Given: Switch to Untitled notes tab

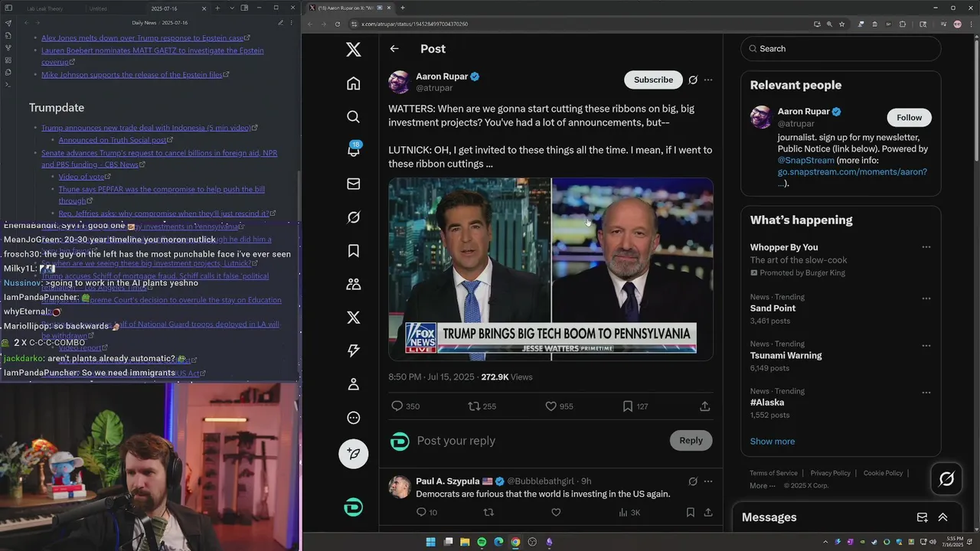Looking at the screenshot, I should tap(98, 8).
